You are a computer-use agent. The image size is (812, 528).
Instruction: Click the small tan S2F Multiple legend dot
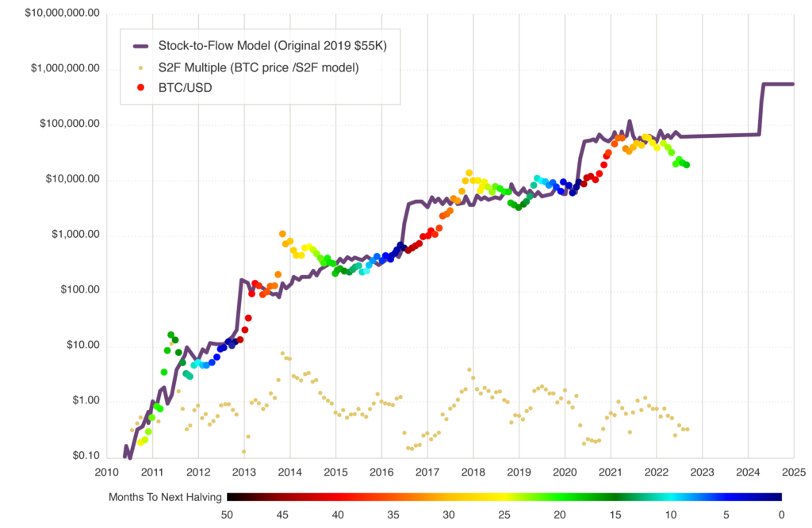coord(140,67)
